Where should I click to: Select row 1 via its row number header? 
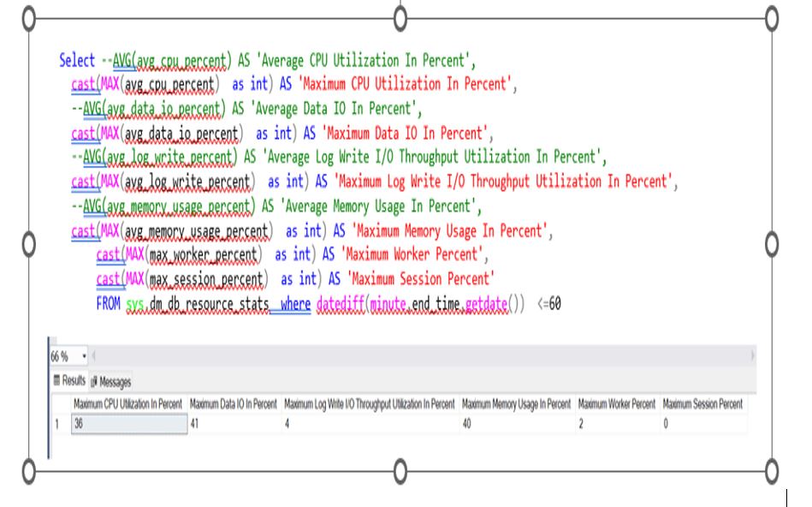[61, 424]
